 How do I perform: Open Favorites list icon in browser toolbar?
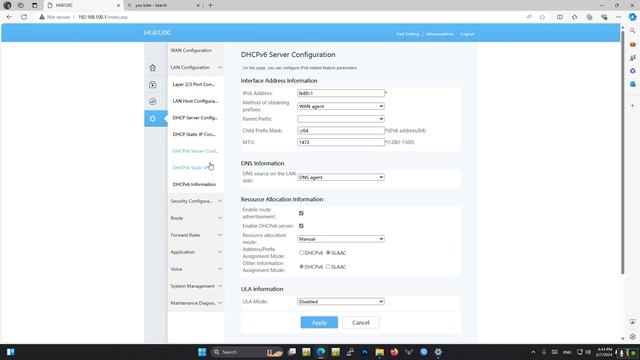575,17
